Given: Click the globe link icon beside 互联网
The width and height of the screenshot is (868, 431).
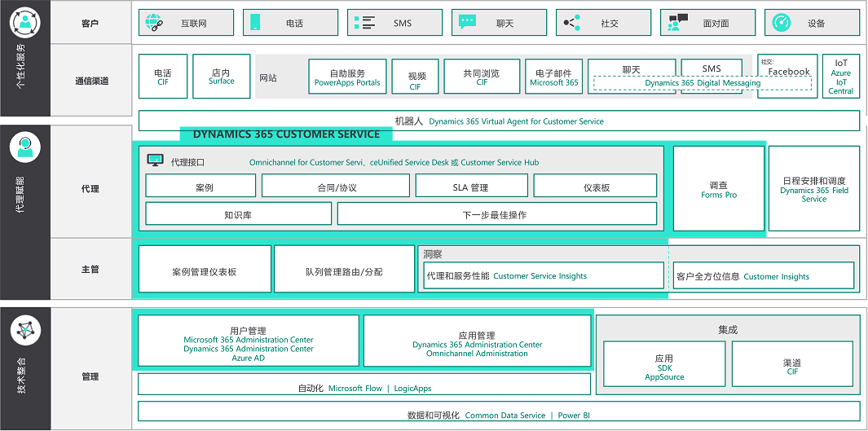Looking at the screenshot, I should coord(153,22).
